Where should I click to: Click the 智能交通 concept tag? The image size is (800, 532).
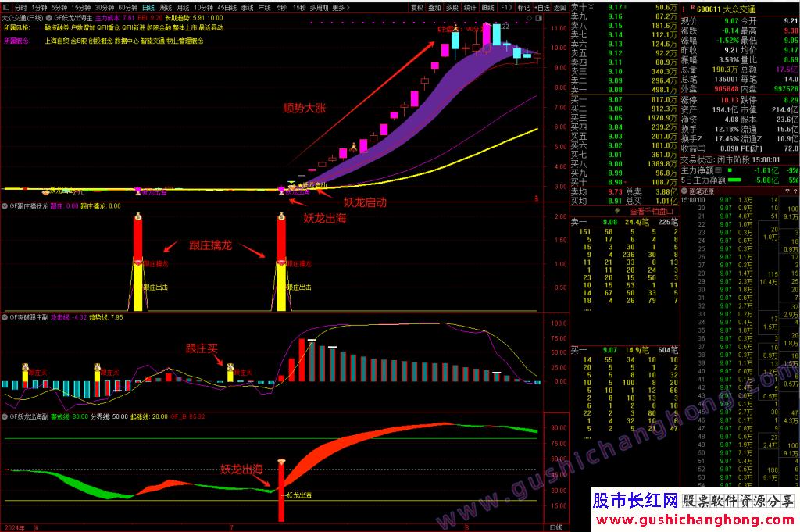point(152,41)
